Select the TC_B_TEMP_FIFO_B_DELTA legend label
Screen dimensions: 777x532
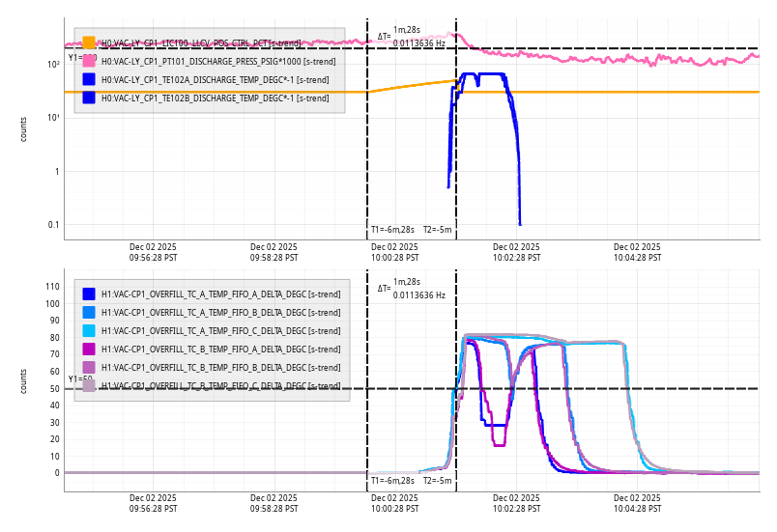click(x=220, y=367)
